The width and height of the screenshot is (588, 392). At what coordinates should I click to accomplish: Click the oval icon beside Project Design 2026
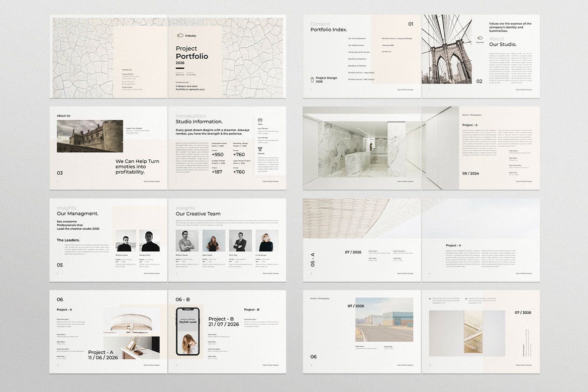coord(312,78)
